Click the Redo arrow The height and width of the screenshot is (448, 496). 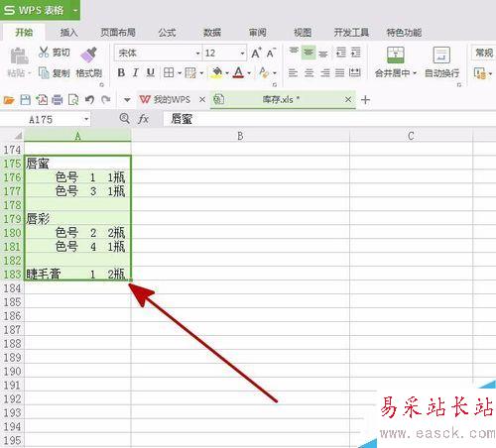tap(105, 99)
